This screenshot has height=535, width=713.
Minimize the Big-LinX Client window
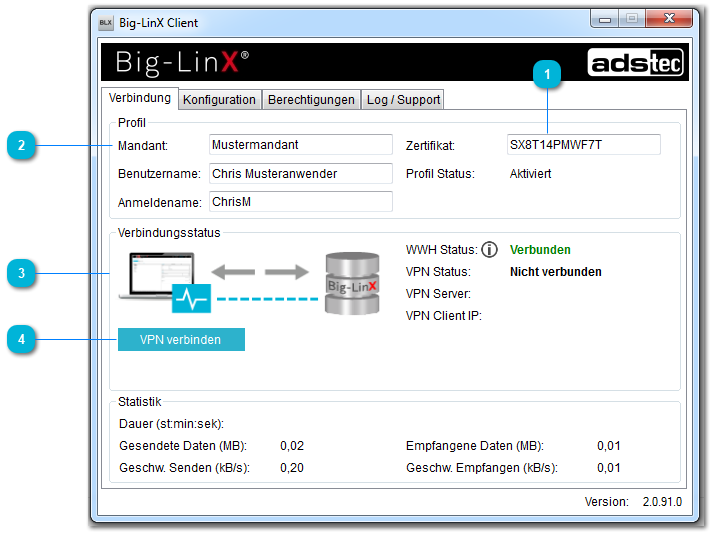click(x=604, y=19)
